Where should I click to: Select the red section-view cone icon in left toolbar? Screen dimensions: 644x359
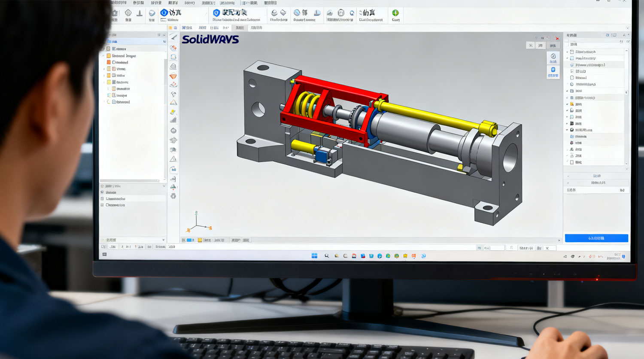coord(173,76)
